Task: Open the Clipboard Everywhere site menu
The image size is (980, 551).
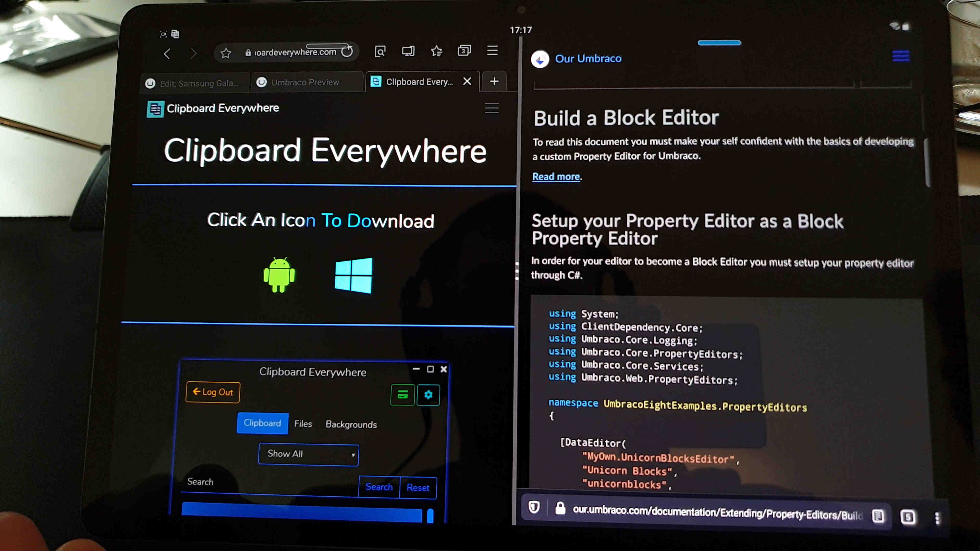Action: pos(492,108)
